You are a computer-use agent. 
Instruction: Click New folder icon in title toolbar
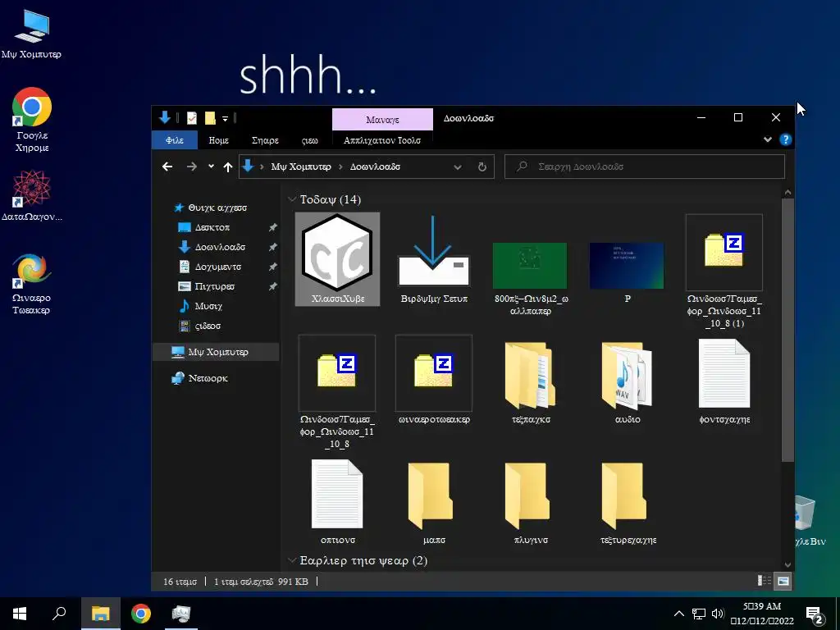tap(210, 118)
